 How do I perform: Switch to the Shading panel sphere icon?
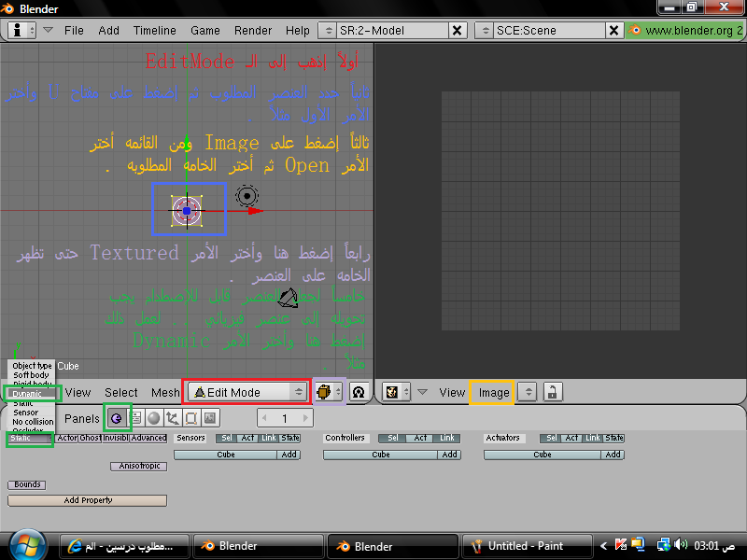point(153,418)
